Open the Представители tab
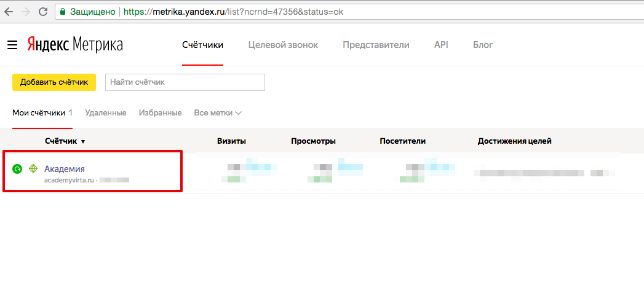The height and width of the screenshot is (293, 644). (x=376, y=45)
